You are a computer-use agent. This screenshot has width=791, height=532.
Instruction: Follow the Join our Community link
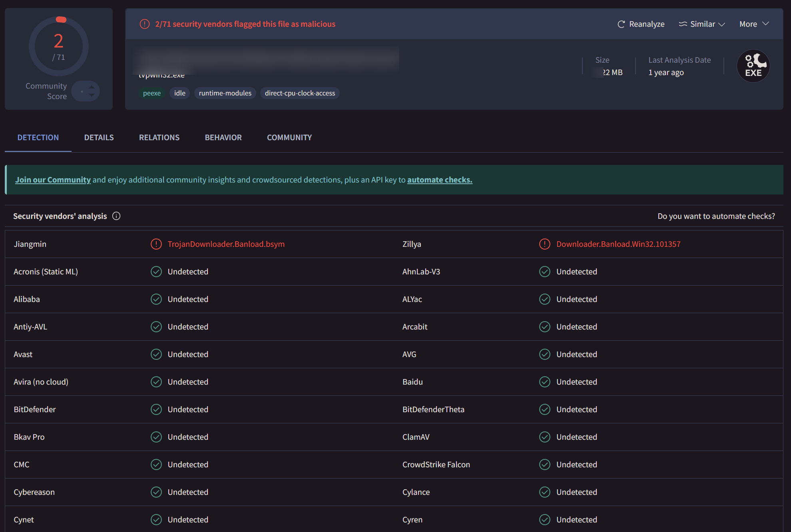[x=53, y=180]
